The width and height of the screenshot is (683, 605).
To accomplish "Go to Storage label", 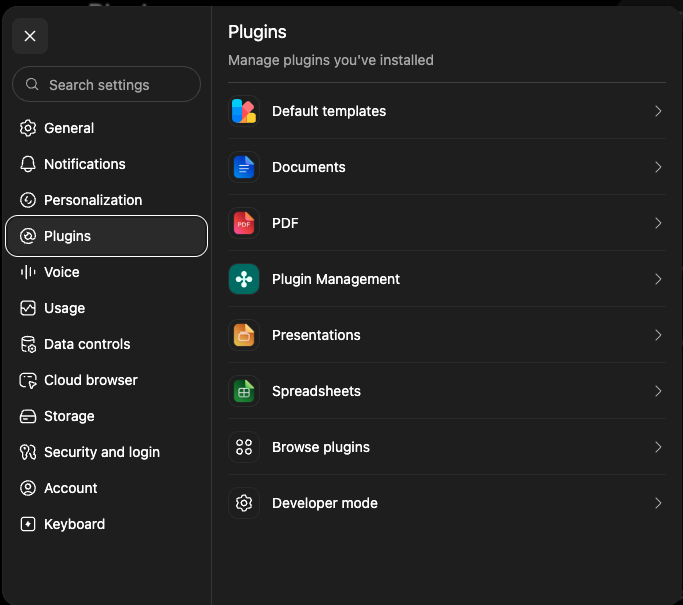I will 69,416.
